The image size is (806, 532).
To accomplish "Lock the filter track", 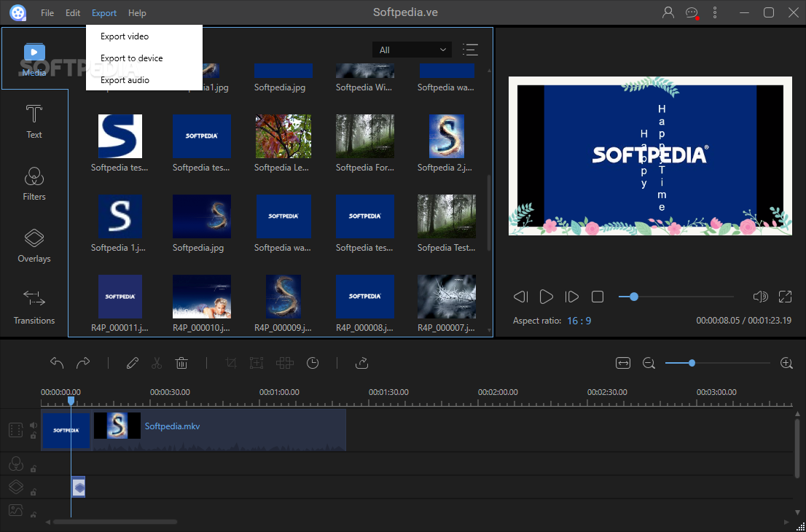I will [34, 469].
